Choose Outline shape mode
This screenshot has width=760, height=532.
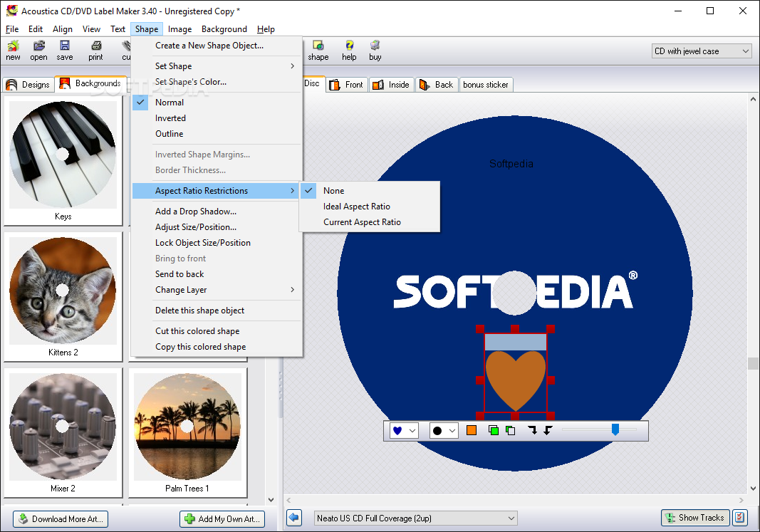coord(216,134)
